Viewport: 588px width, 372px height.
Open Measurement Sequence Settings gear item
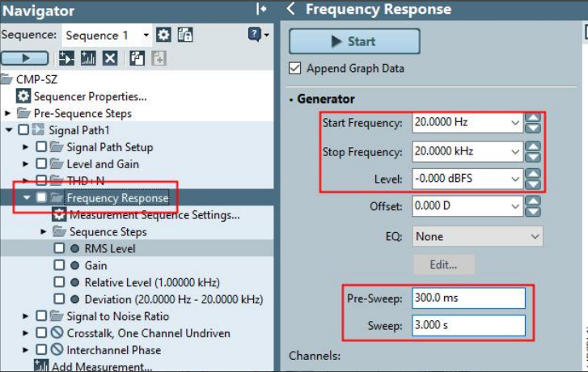tap(59, 215)
